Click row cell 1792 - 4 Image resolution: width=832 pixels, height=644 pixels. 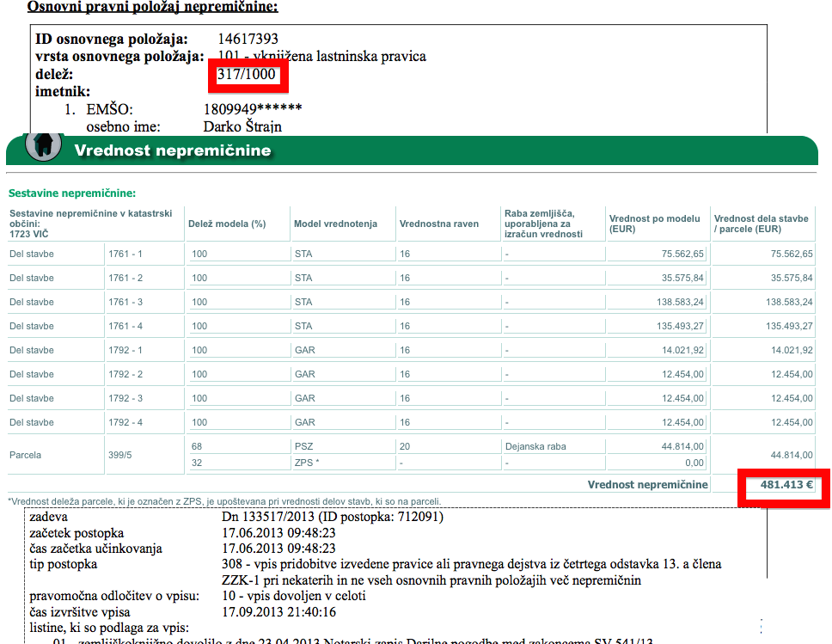pos(125,422)
